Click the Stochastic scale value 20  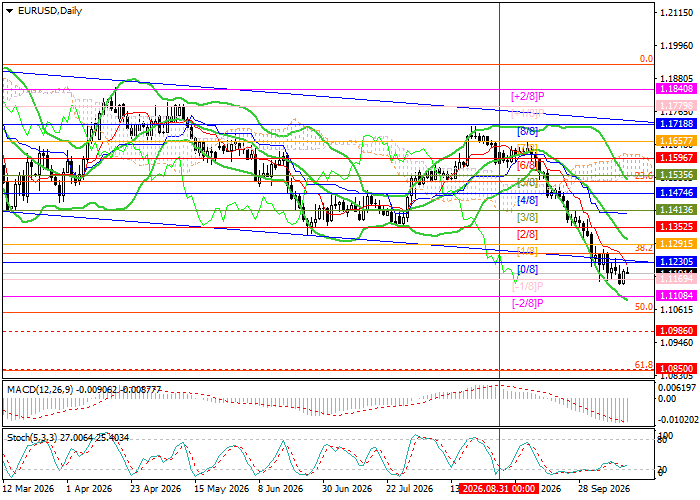[663, 470]
